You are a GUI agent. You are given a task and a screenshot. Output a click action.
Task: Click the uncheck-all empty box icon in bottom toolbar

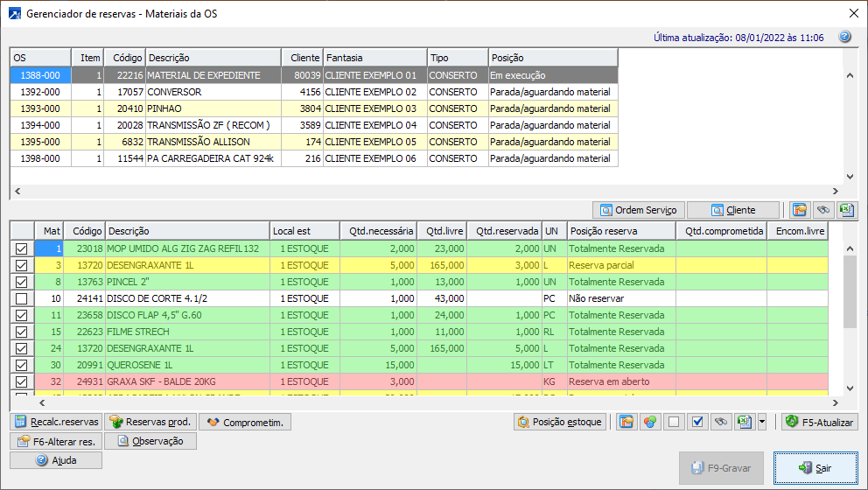pyautogui.click(x=673, y=422)
